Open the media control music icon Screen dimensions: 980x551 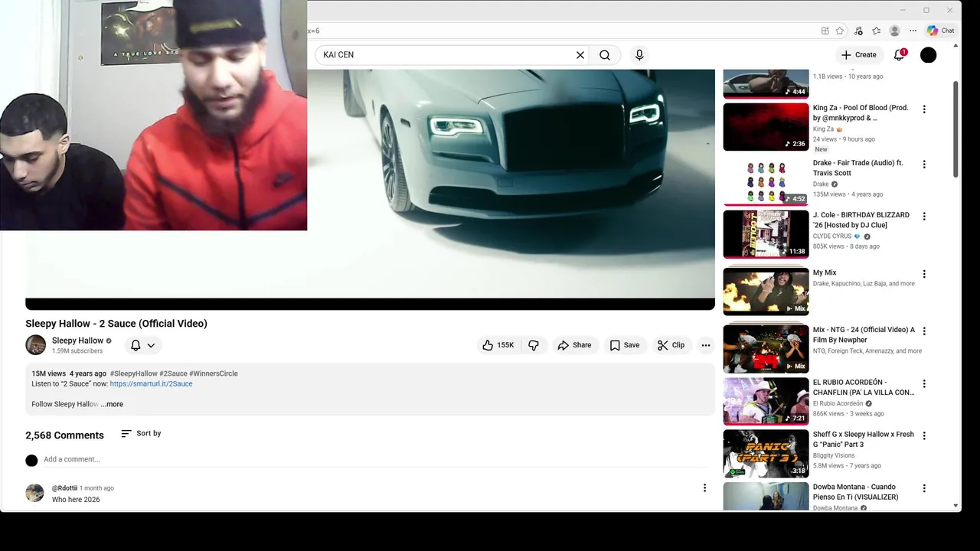pyautogui.click(x=858, y=31)
